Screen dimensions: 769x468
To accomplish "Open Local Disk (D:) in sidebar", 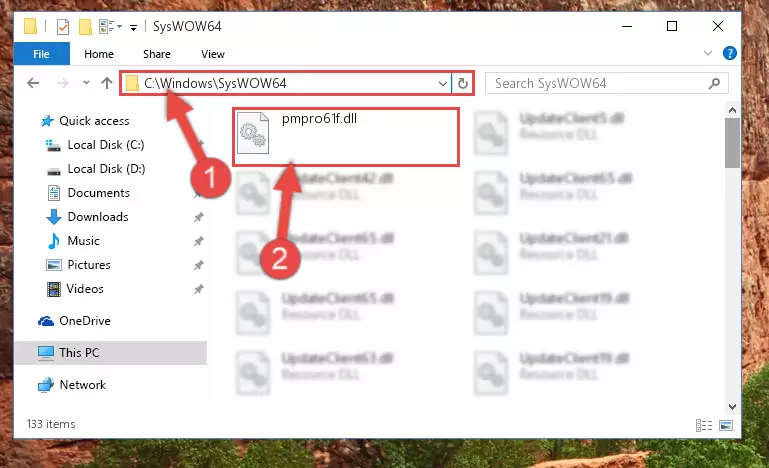I will point(106,169).
